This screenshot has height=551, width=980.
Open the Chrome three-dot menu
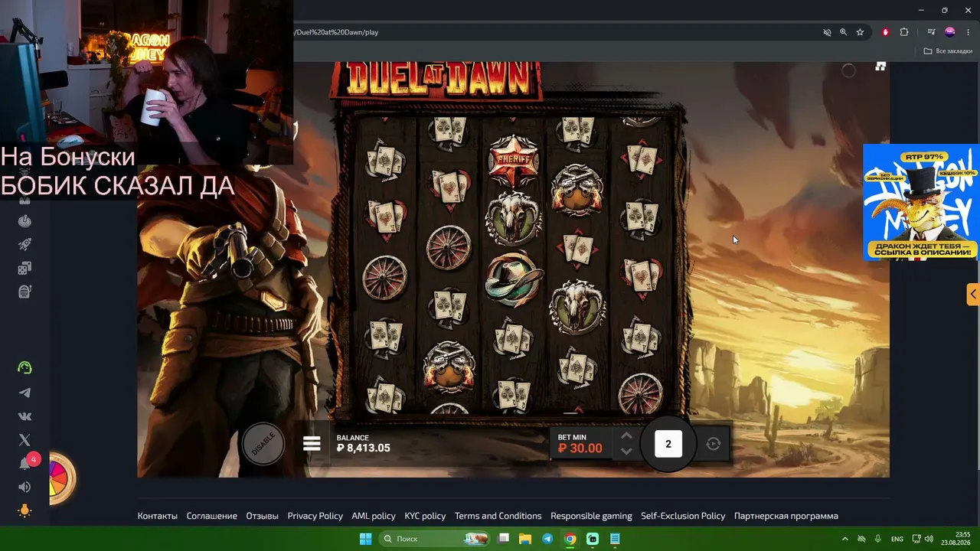click(x=969, y=32)
